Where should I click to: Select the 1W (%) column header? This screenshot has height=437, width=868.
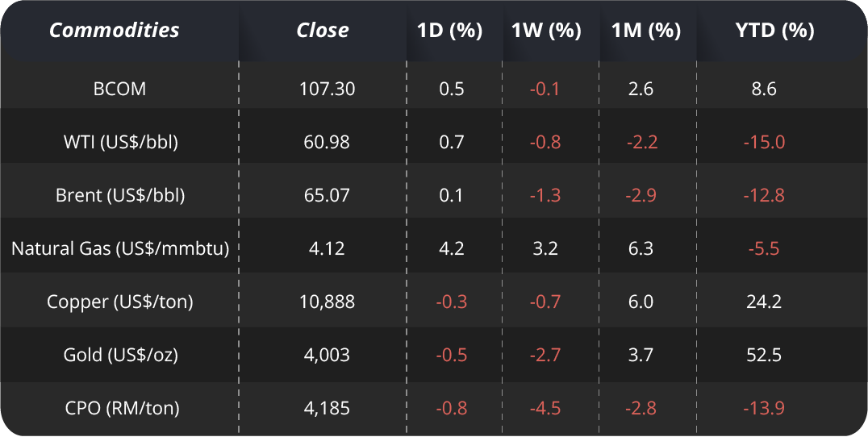tap(546, 31)
